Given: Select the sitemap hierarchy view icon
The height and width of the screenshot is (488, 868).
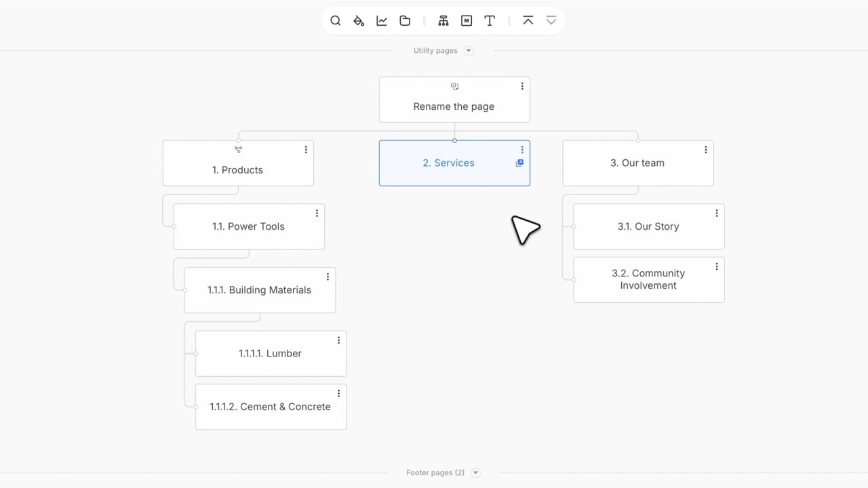Looking at the screenshot, I should 443,21.
